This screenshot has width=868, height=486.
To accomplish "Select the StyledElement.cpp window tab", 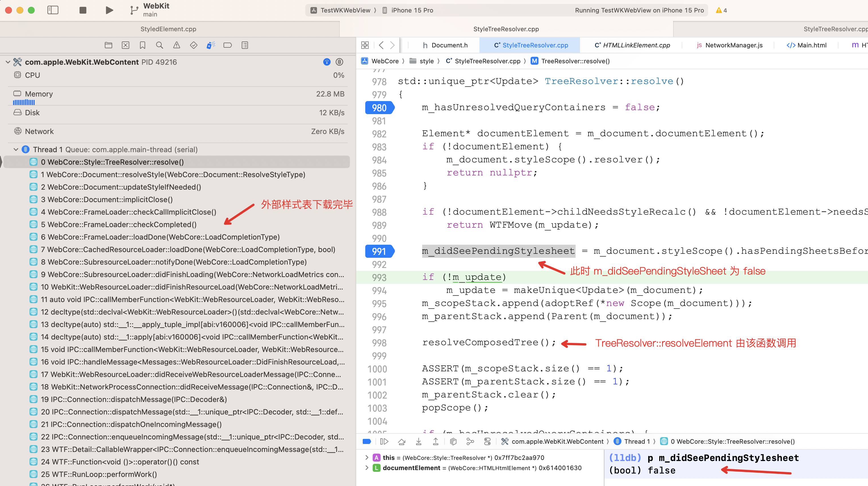I will [x=168, y=29].
